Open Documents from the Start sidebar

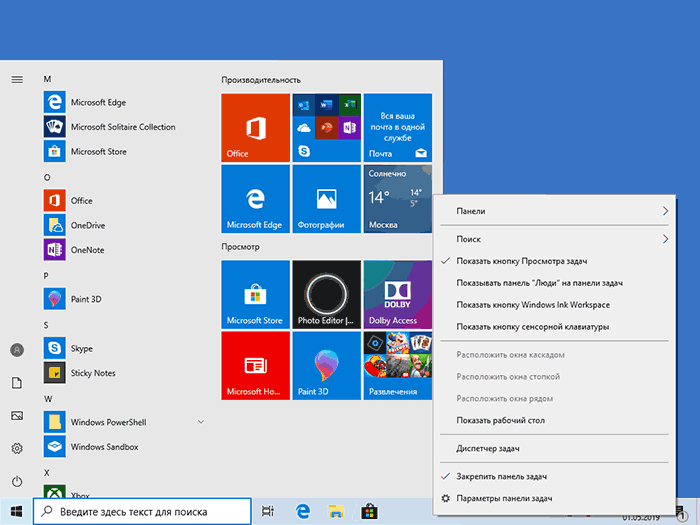point(17,383)
